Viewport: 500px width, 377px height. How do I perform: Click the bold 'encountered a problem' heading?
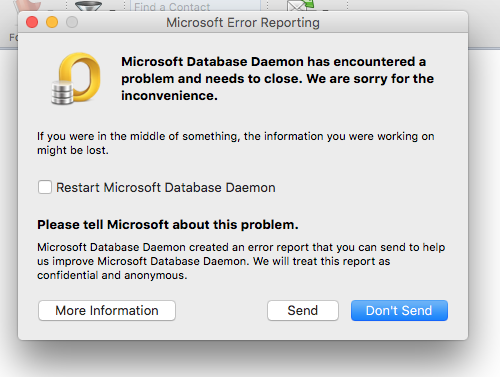pyautogui.click(x=277, y=79)
